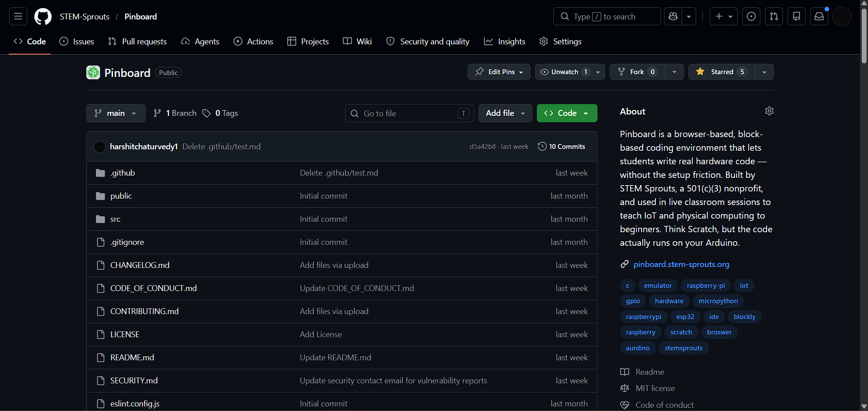Click the Readme book icon
Screen dimensions: 868x411
[625, 372]
